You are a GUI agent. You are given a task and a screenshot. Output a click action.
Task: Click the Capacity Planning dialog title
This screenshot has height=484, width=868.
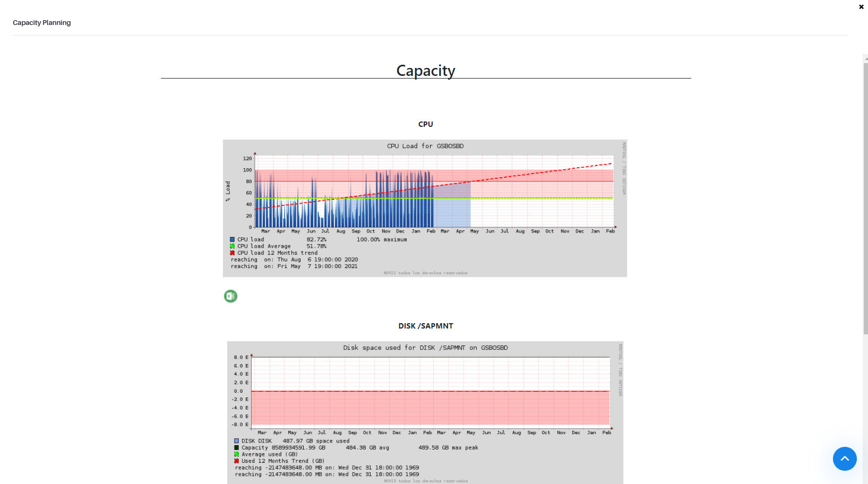pyautogui.click(x=41, y=23)
